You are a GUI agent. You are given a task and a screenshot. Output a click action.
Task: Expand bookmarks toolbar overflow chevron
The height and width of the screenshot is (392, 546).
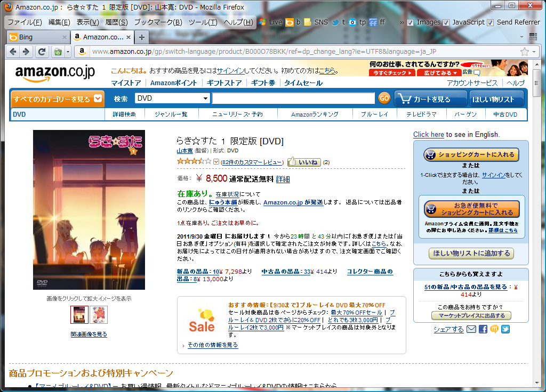pyautogui.click(x=402, y=22)
